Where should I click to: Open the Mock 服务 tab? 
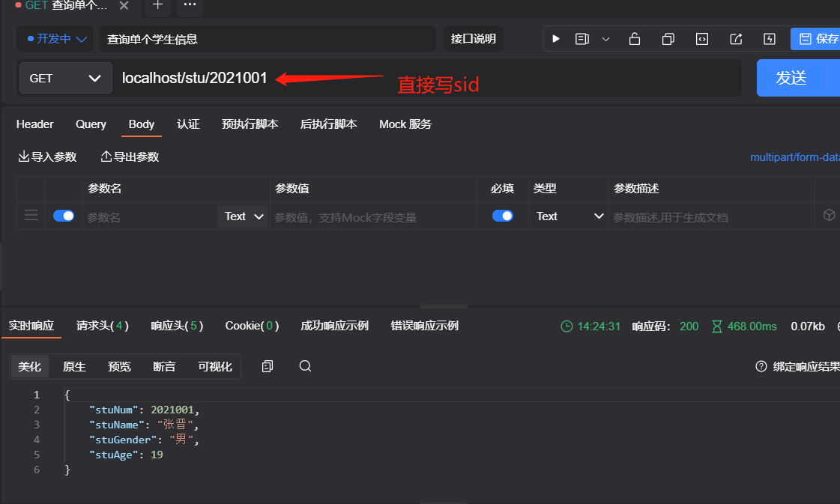click(x=405, y=124)
